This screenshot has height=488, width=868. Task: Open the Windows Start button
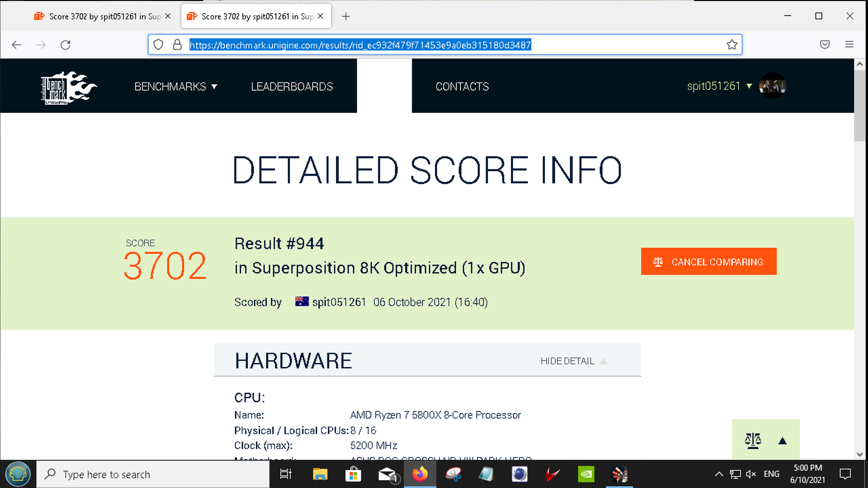(18, 474)
